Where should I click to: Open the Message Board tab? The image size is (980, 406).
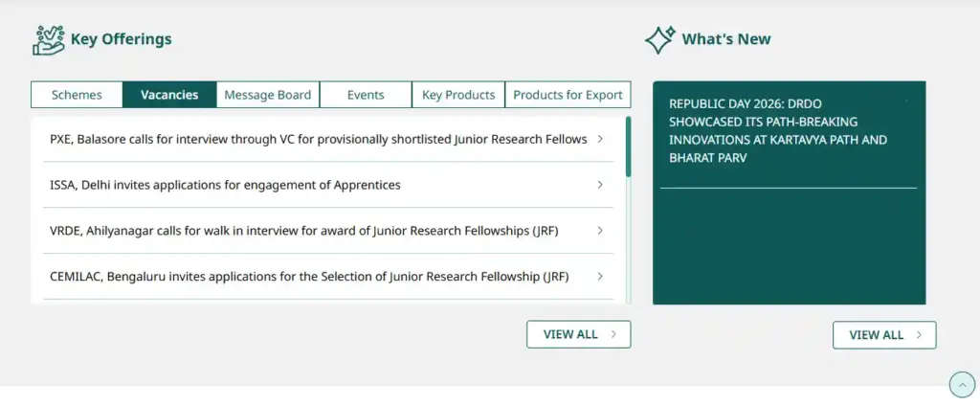click(x=267, y=95)
